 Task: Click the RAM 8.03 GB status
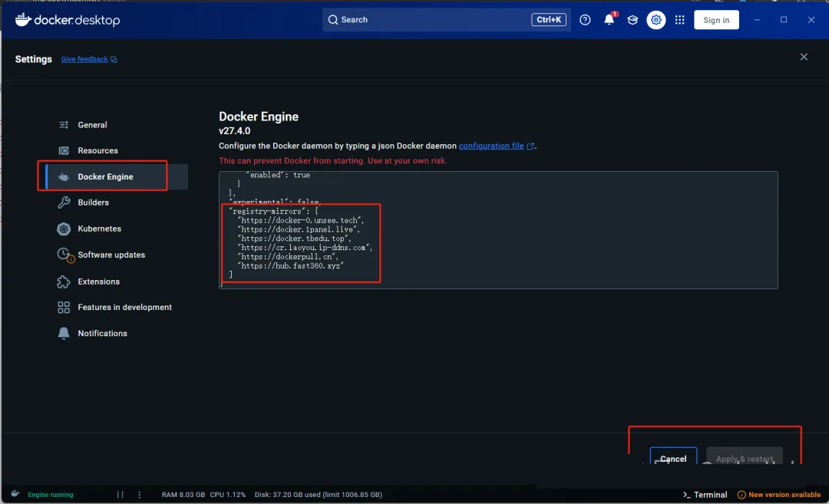tap(183, 495)
